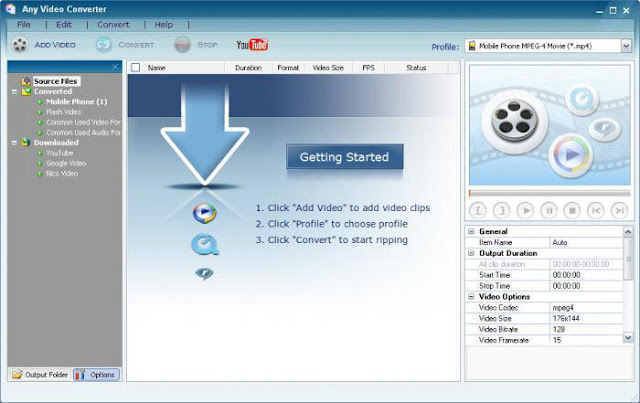Click the Downloaded globe icon
Viewport: 640px width, 403px height.
[26, 142]
